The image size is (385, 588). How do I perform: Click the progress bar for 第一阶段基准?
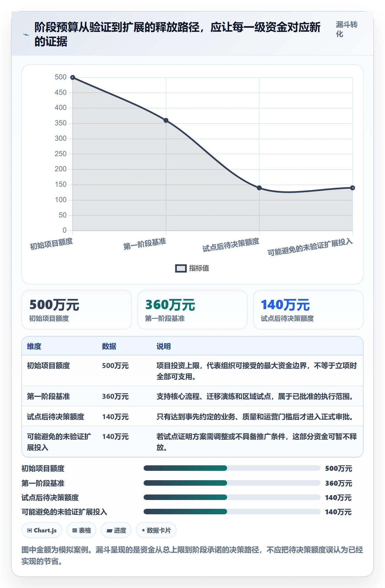point(232,483)
